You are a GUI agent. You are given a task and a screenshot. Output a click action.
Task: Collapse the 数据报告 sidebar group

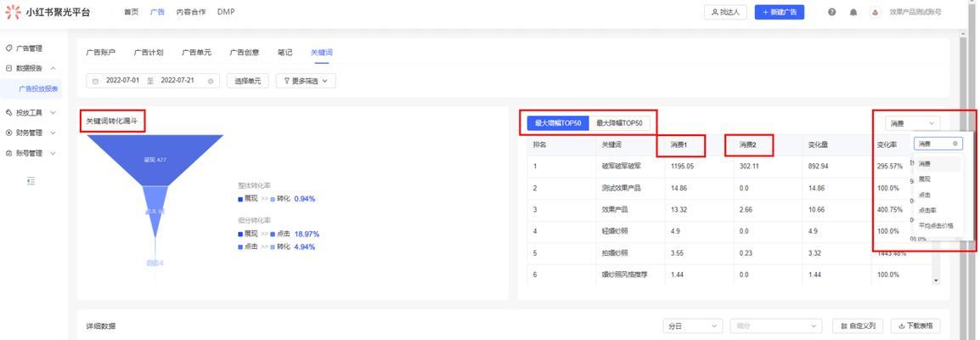point(54,68)
